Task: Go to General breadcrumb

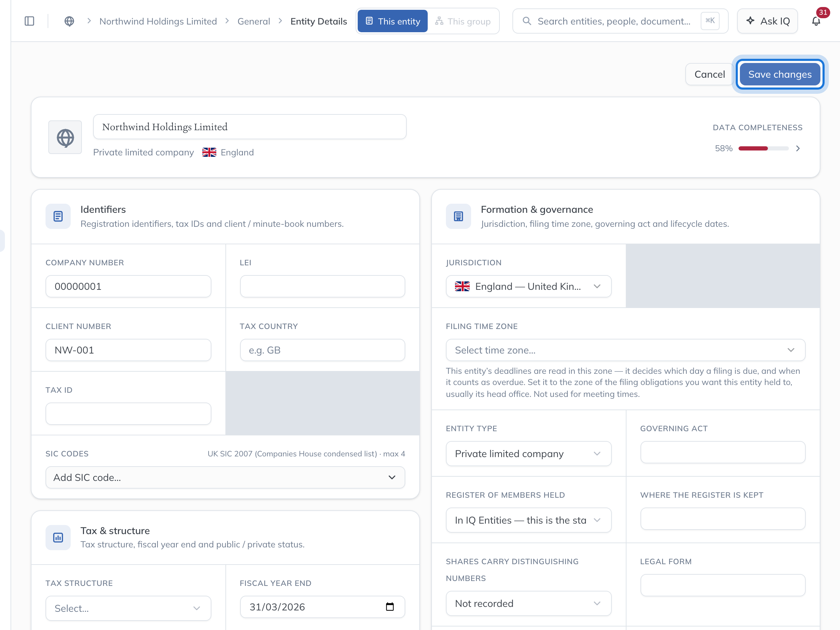Action: (x=254, y=21)
